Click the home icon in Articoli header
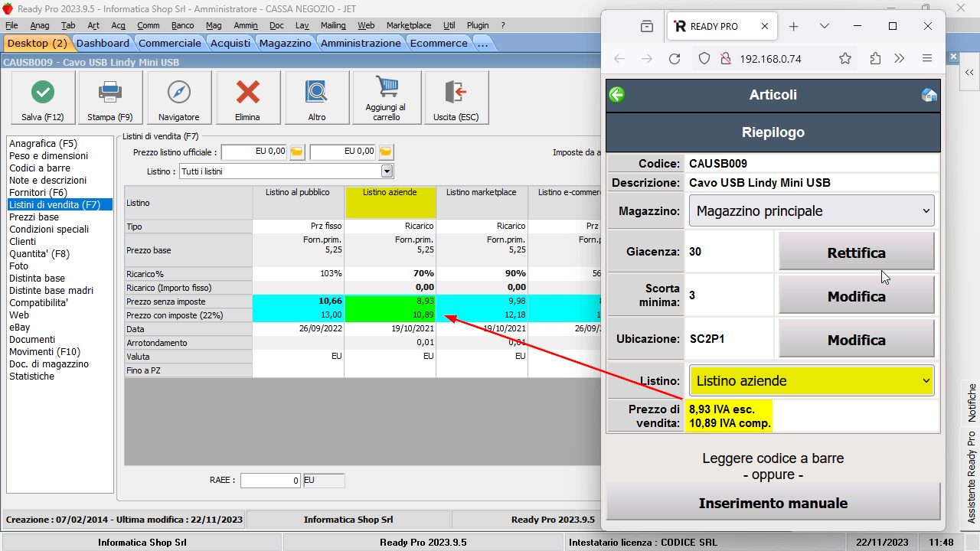980x551 pixels. tap(929, 95)
